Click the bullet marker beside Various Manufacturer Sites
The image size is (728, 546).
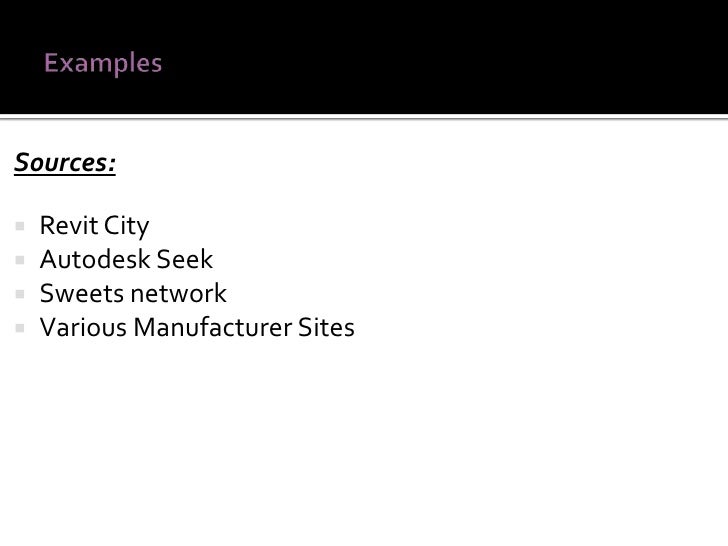point(20,328)
